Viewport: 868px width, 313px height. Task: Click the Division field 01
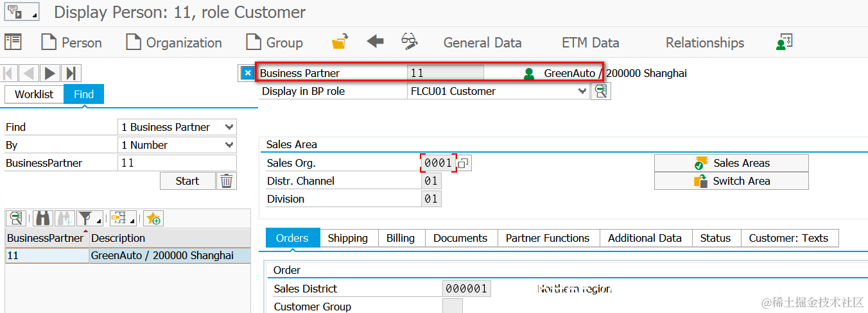point(431,199)
